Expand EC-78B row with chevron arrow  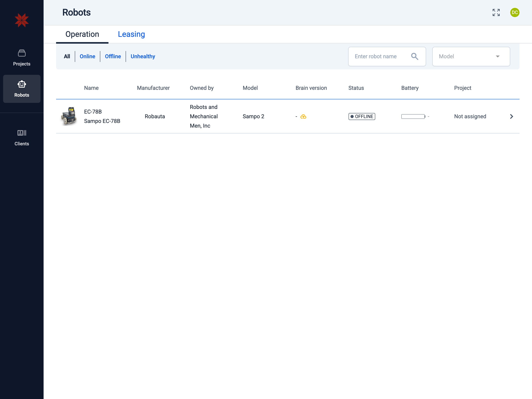coord(511,117)
